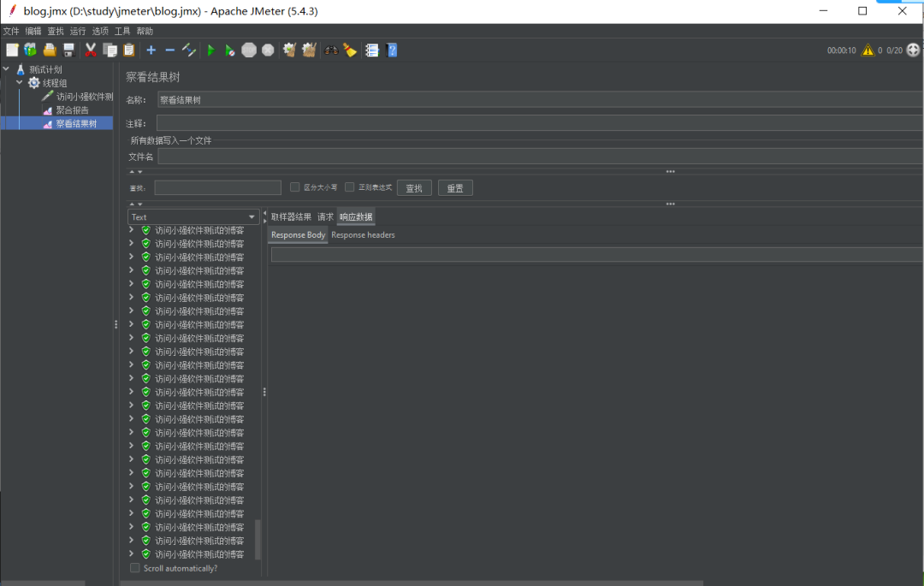Open the 工具 menu
Viewport: 924px width, 586px height.
coord(122,31)
